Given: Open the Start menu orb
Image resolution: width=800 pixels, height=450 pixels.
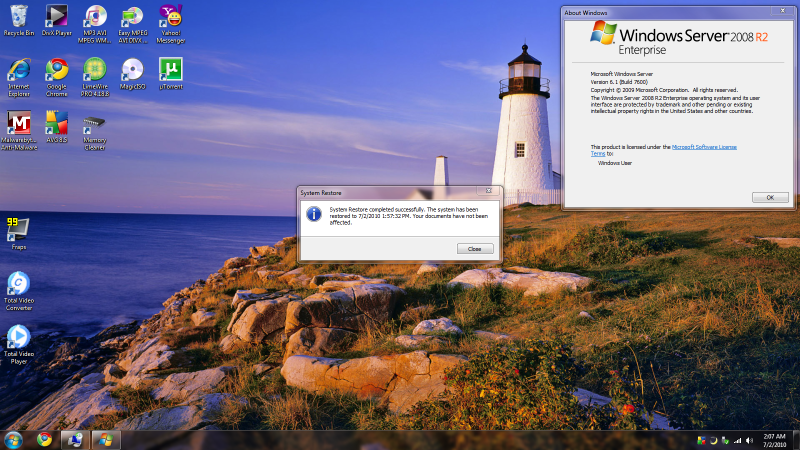Looking at the screenshot, I should point(13,440).
